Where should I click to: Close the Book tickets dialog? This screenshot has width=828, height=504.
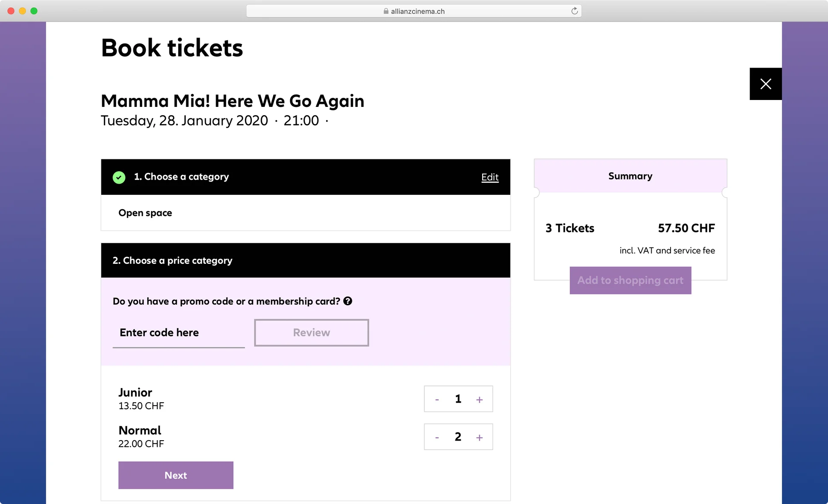point(765,84)
